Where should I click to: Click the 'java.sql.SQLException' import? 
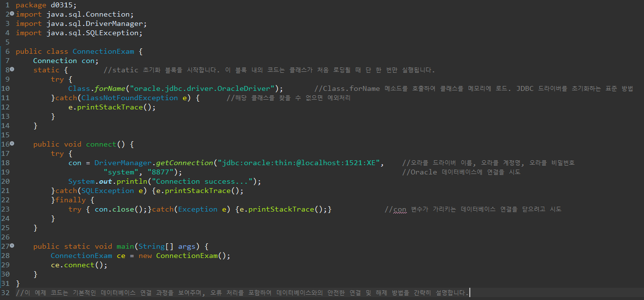coord(94,33)
